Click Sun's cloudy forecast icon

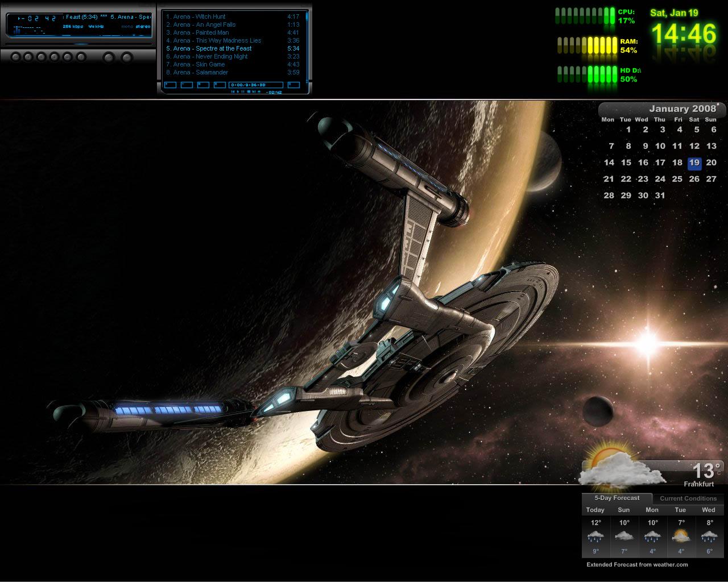click(624, 536)
